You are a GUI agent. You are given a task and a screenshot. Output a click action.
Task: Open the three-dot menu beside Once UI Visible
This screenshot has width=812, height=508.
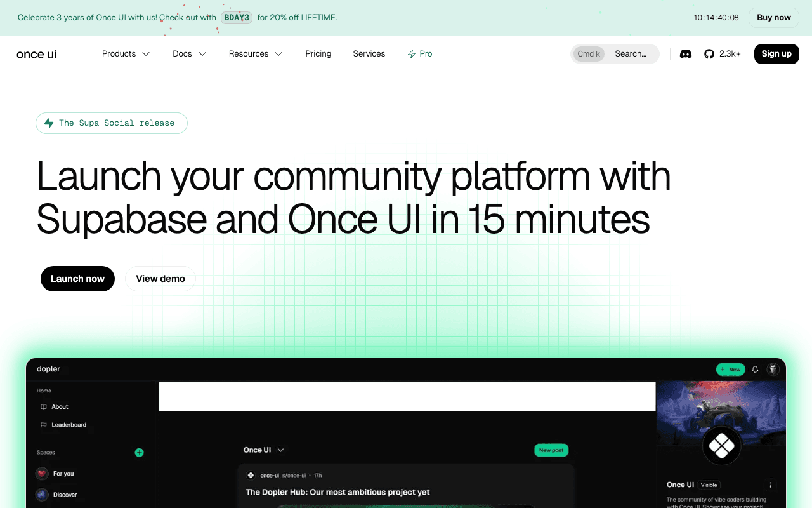771,485
